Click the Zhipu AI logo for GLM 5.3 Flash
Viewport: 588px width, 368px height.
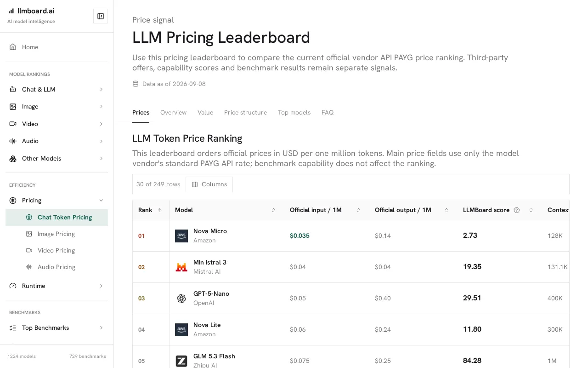181,361
